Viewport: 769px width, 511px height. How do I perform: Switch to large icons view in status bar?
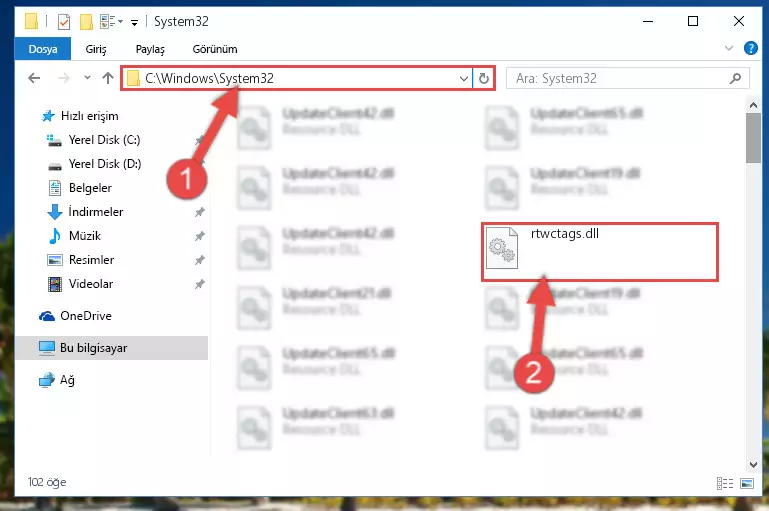[x=747, y=484]
